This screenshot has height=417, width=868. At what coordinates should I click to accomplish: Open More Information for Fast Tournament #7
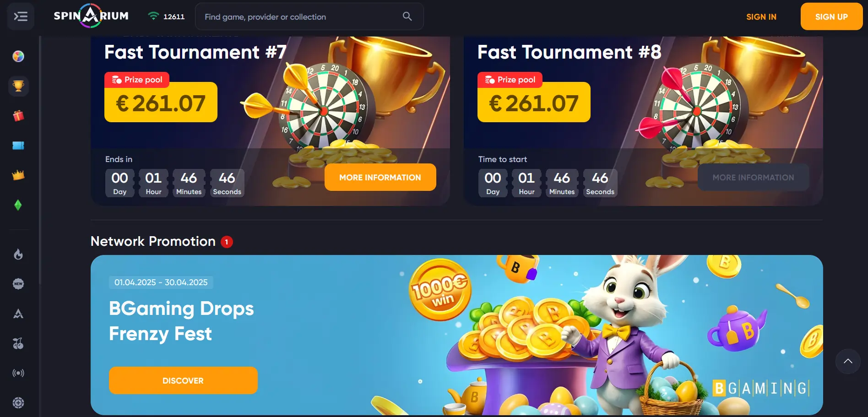click(380, 177)
